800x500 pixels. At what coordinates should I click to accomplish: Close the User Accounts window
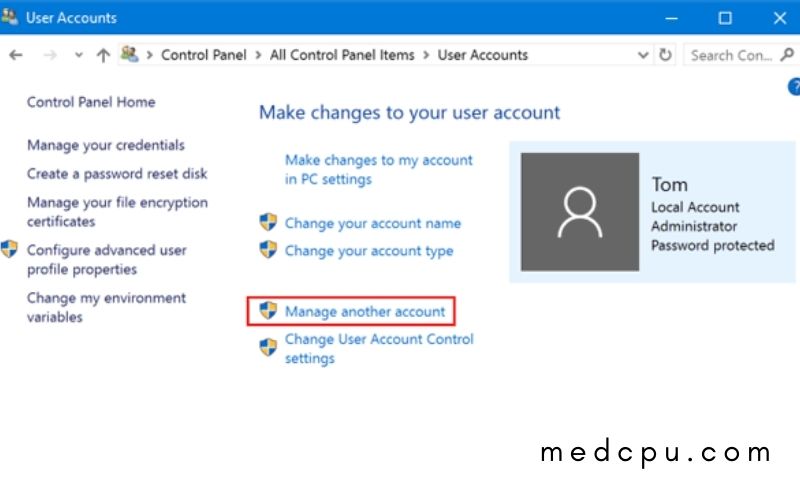[x=779, y=18]
